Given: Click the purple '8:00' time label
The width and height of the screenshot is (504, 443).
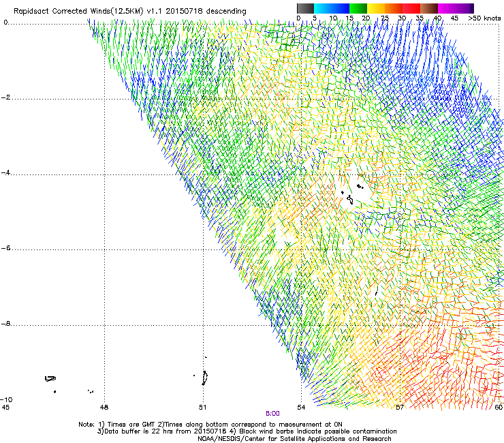Looking at the screenshot, I should click(x=272, y=414).
